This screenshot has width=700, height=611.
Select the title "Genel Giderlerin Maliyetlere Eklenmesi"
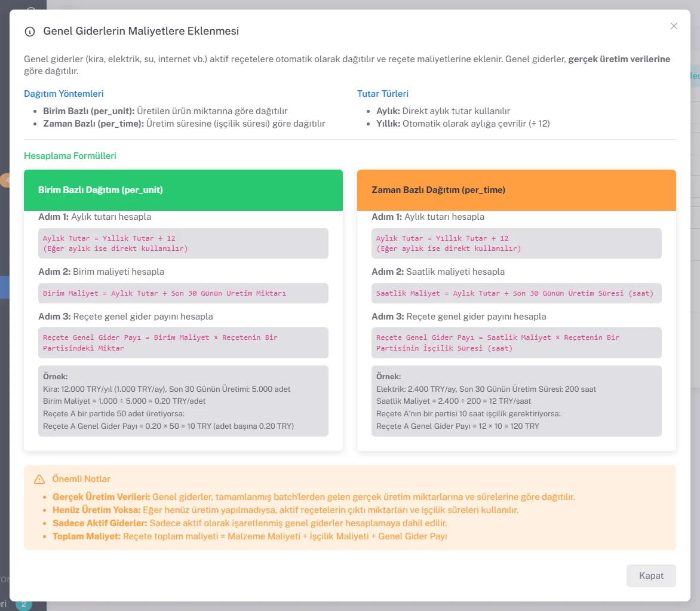(x=141, y=31)
